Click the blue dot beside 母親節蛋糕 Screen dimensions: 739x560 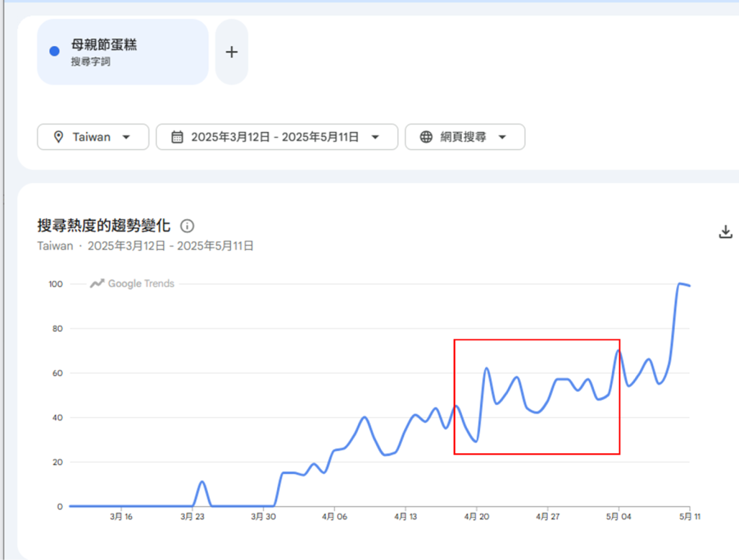tap(54, 51)
